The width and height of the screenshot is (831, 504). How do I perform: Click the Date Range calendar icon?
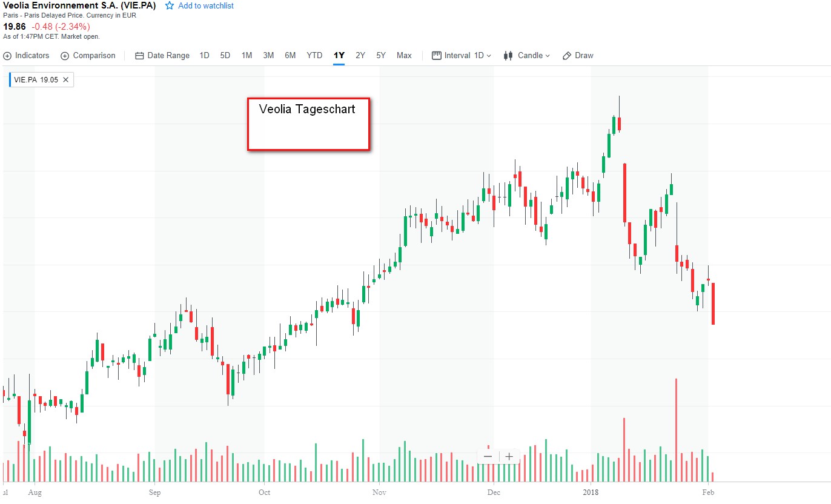pos(139,56)
